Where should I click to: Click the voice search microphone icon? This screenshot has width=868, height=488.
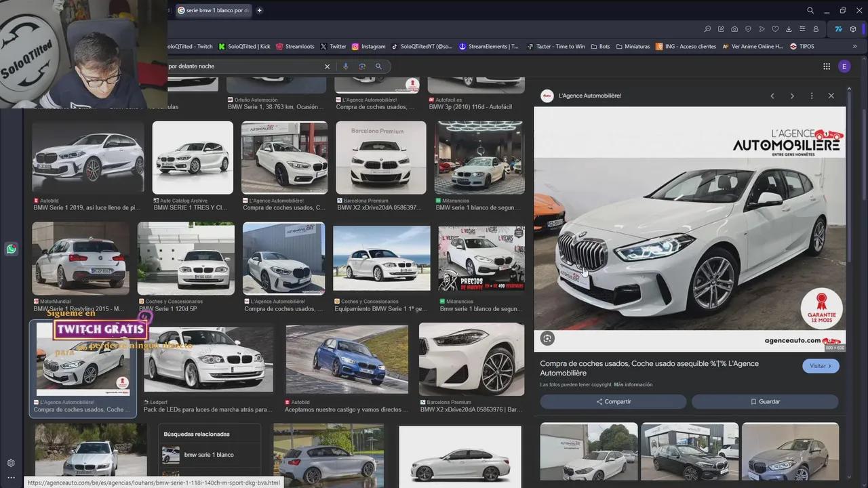coord(345,66)
